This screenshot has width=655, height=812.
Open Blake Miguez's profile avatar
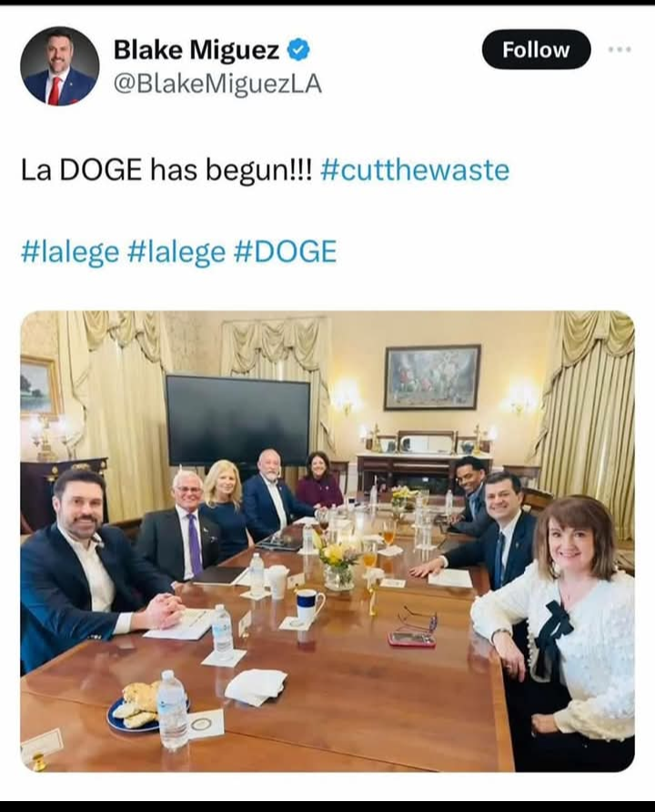59,66
